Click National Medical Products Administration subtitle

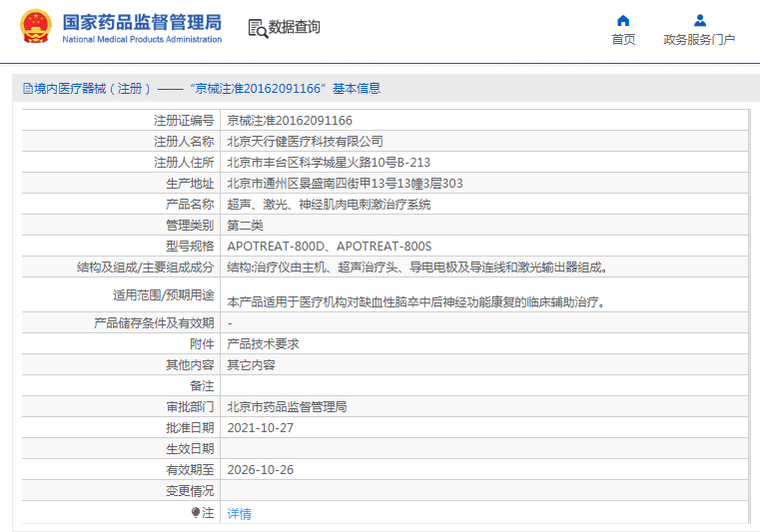(142, 39)
